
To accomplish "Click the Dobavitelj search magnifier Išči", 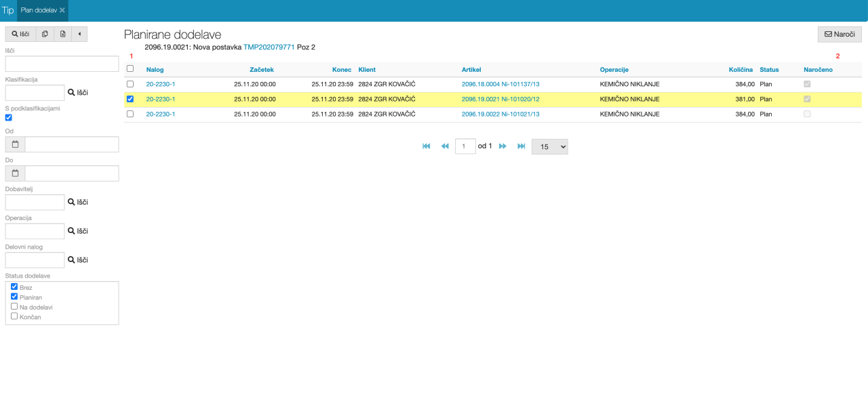I will (x=77, y=202).
